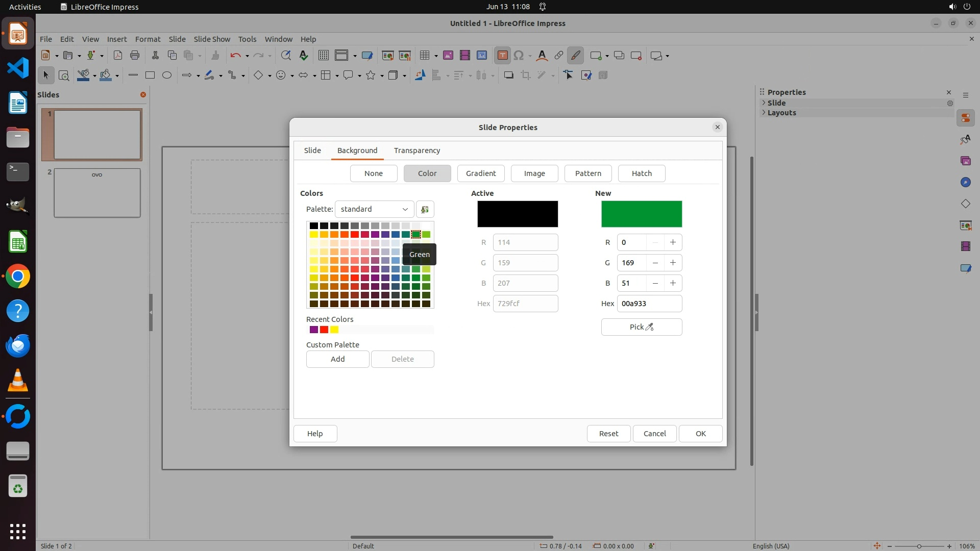Click the Insert Text Box icon
The height and width of the screenshot is (551, 980).
point(502,56)
